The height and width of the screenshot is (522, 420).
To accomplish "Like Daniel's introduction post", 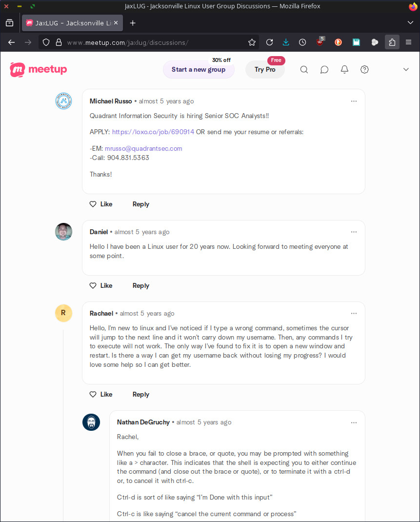I will point(101,286).
